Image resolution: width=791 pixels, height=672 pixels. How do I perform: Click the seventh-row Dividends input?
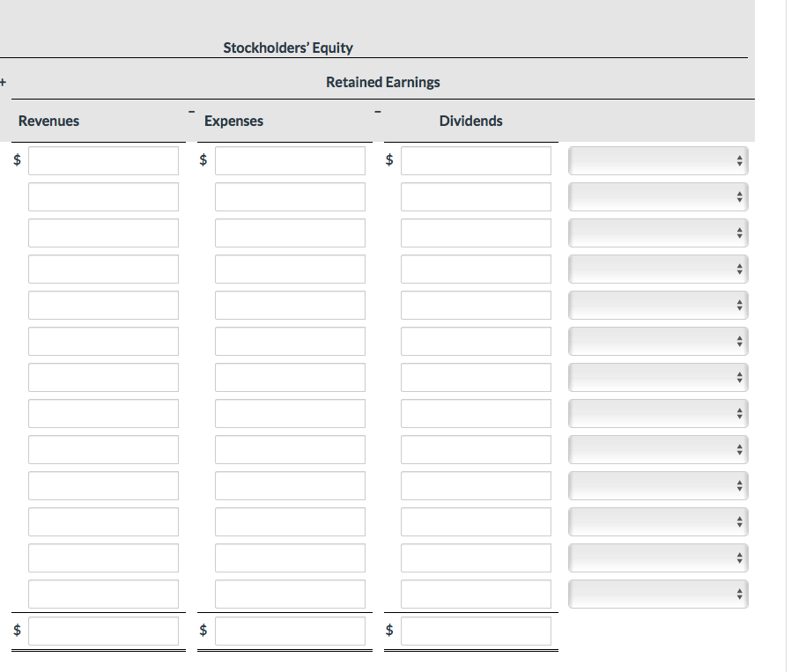pyautogui.click(x=477, y=377)
